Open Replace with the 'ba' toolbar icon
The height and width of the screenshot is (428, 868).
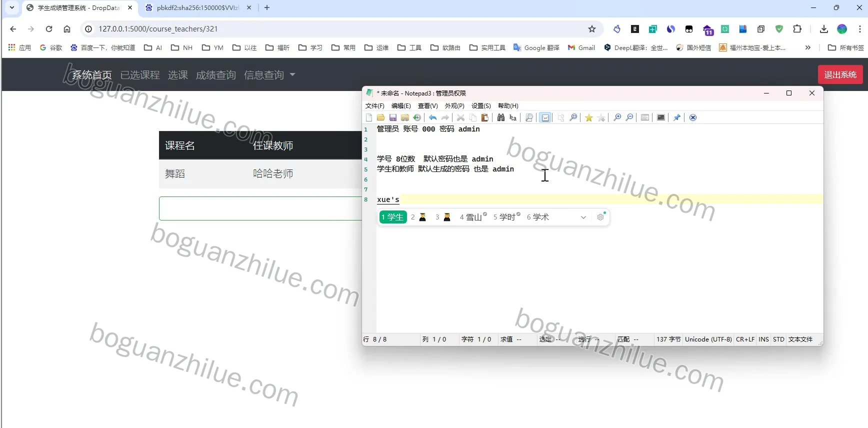513,117
